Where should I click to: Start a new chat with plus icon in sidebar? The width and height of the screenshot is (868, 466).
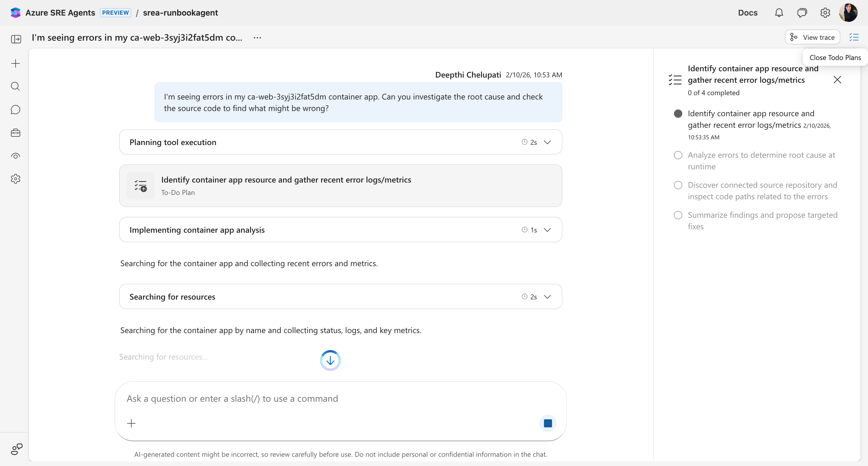[x=16, y=64]
